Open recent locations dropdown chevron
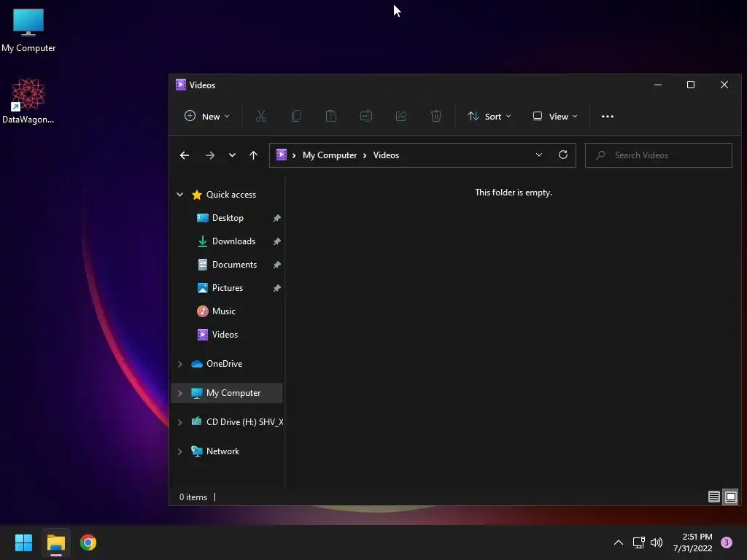 point(232,155)
